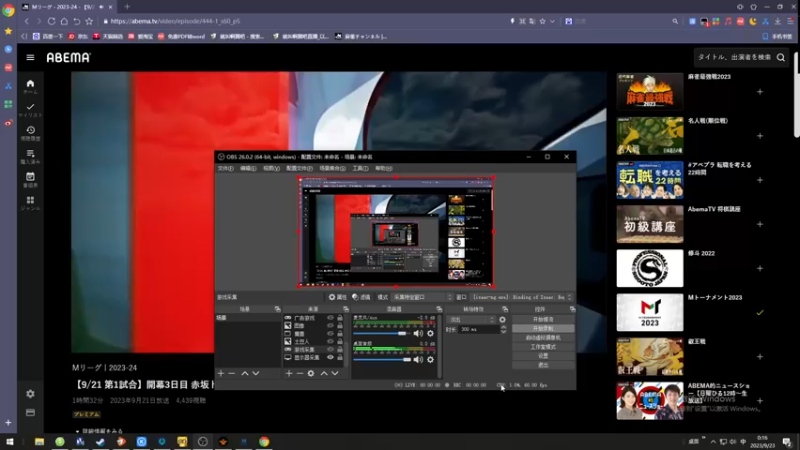Open the genre grid icon in ABEMA sidebar

point(30,200)
